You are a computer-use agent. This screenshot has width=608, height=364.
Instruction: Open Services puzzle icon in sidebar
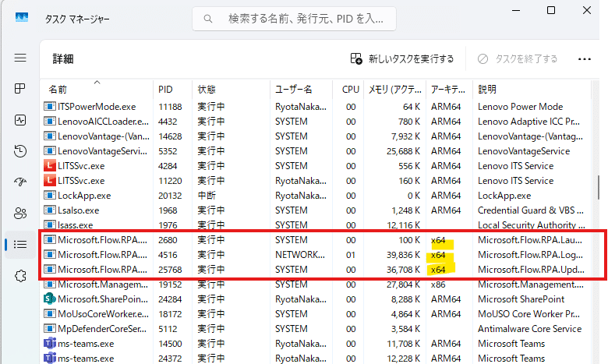click(x=20, y=276)
